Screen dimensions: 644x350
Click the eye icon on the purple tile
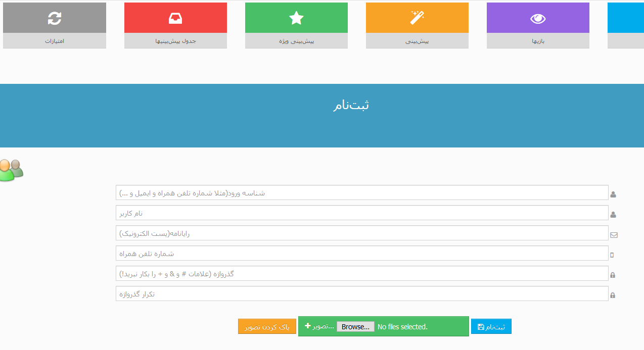coord(538,19)
